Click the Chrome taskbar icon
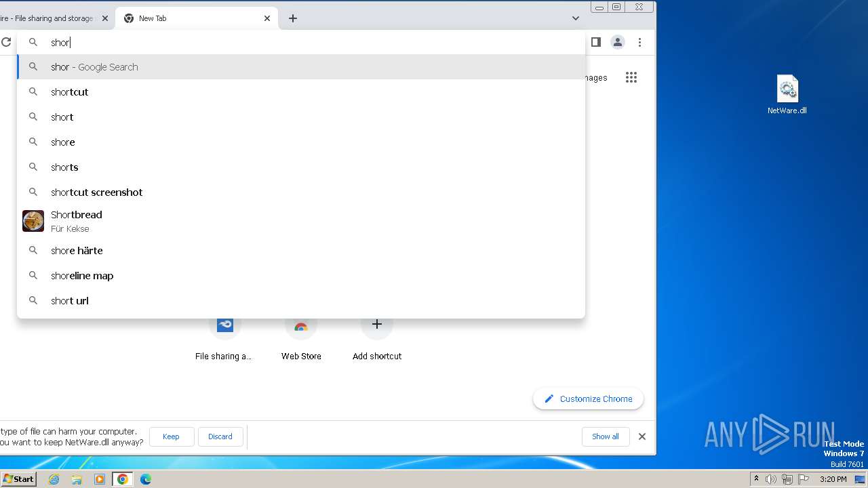868x488 pixels. [123, 479]
